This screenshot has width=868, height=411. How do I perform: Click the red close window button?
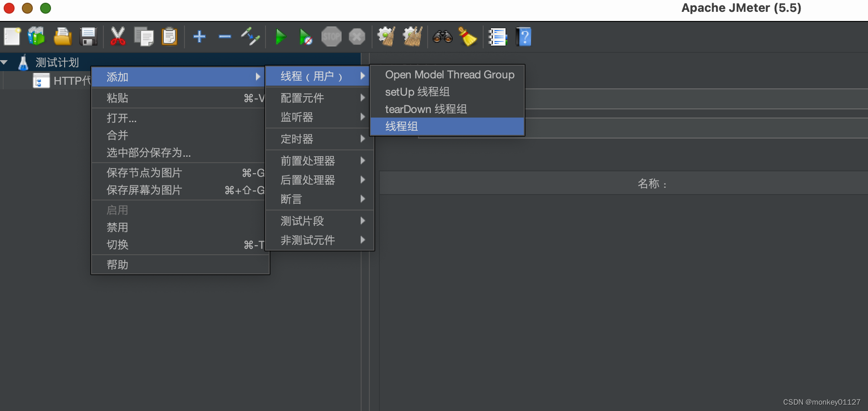click(x=9, y=8)
